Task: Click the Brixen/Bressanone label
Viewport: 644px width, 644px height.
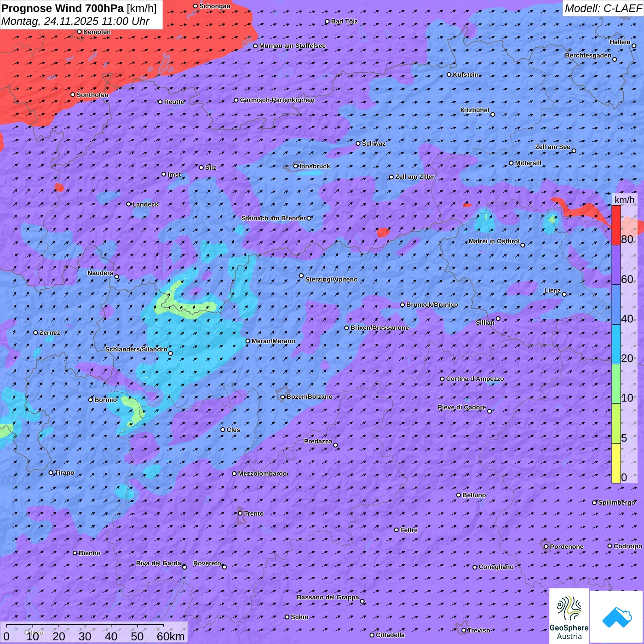Action: tap(379, 328)
